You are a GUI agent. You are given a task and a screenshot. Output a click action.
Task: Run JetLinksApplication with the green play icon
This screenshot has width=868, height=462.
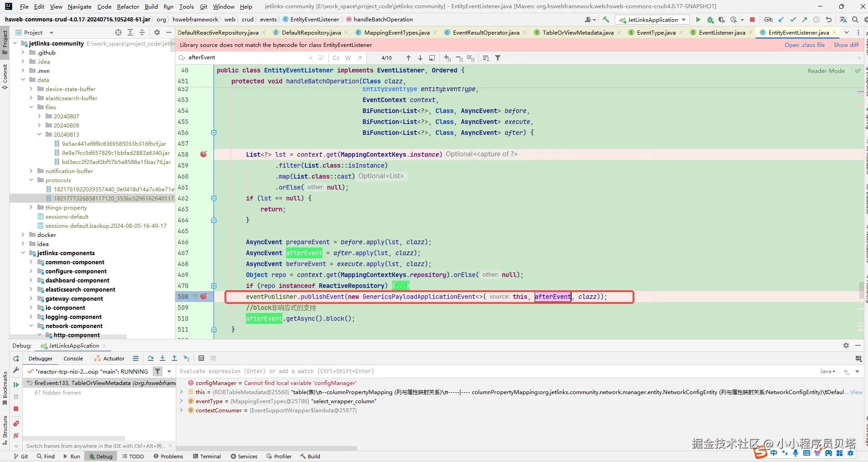(698, 20)
